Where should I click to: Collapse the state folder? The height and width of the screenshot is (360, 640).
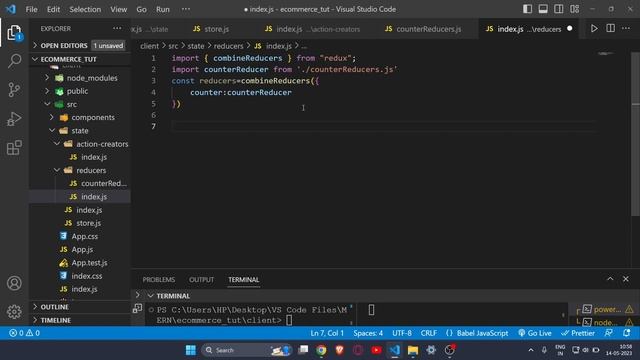[x=80, y=131]
